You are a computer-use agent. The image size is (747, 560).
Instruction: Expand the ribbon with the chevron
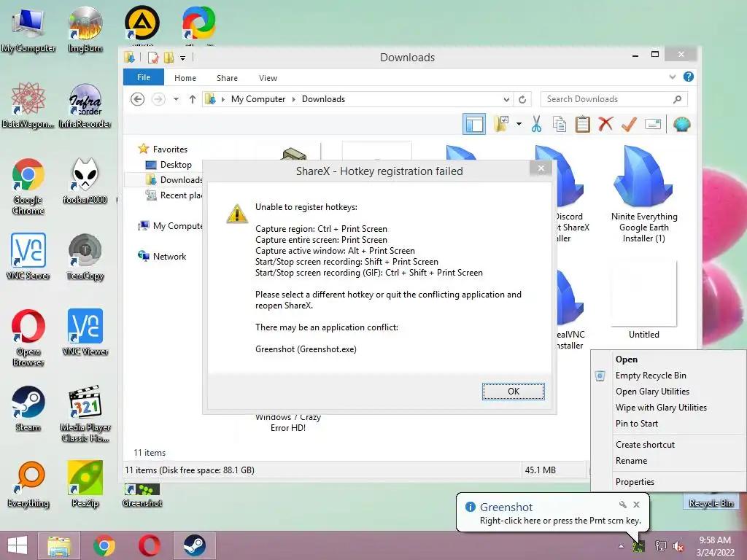(672, 77)
